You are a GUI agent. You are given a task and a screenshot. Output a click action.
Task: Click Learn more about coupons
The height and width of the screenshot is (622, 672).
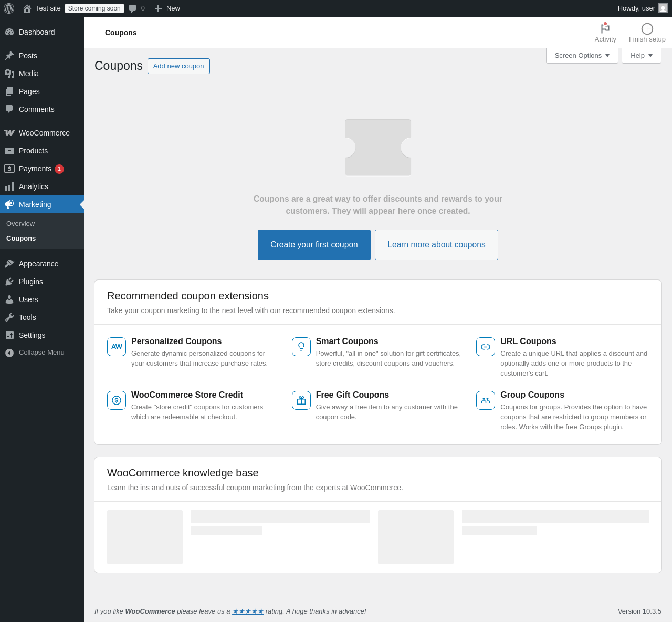point(436,245)
